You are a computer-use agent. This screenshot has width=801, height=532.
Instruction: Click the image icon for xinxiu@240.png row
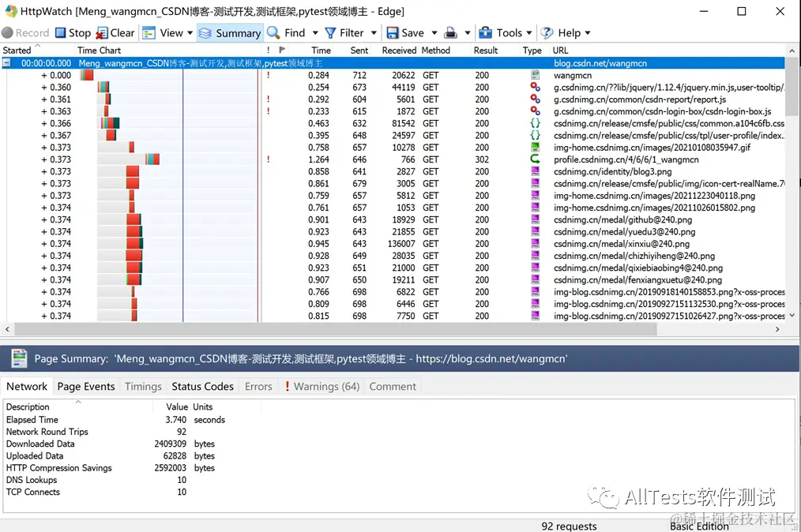point(535,244)
